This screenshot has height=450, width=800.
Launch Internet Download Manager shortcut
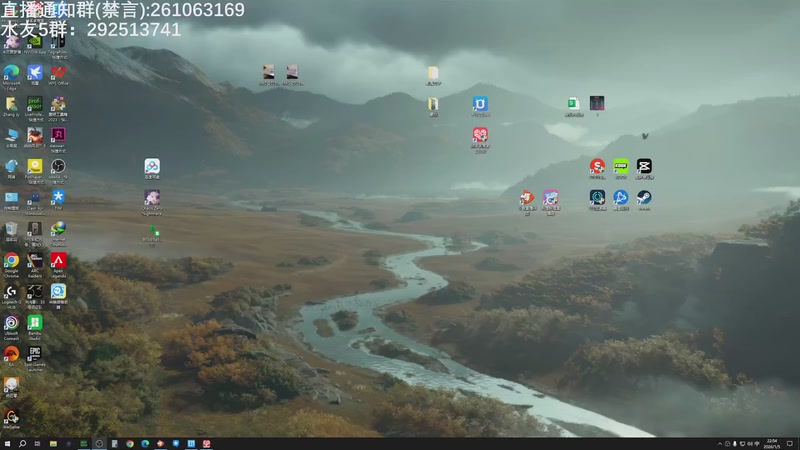point(58,233)
